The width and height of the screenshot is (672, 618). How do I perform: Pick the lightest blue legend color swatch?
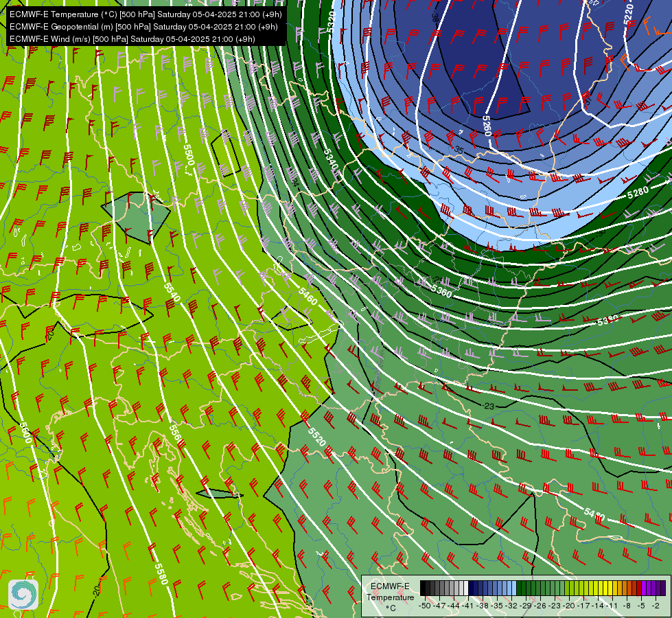click(514, 588)
